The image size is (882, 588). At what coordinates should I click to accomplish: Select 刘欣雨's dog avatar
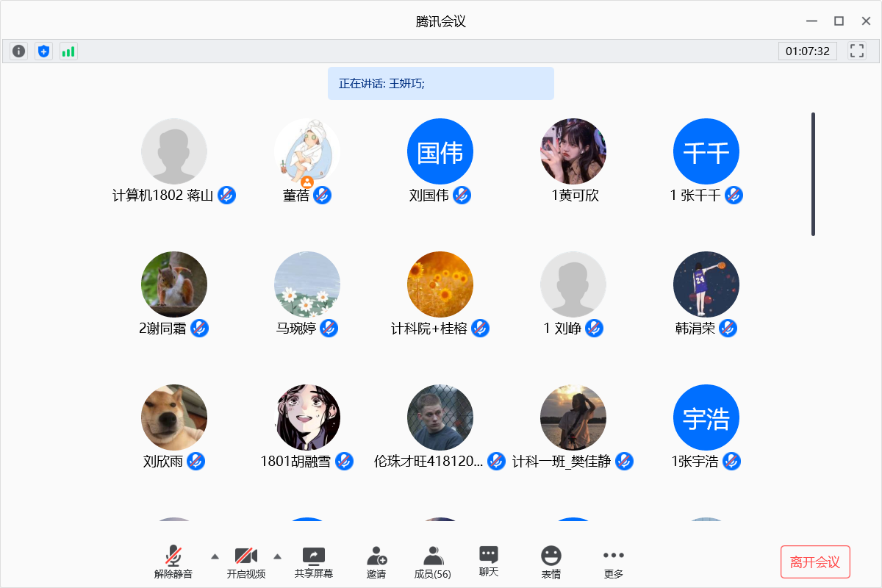click(174, 417)
